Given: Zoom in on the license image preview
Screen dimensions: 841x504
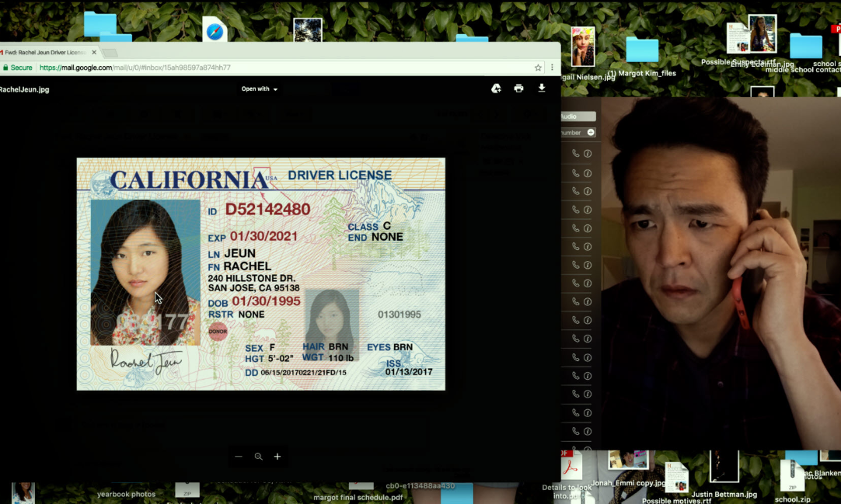Looking at the screenshot, I should pos(277,457).
